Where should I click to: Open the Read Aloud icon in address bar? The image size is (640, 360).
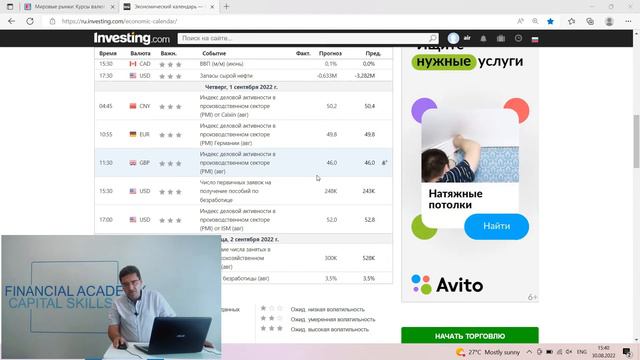[520, 21]
